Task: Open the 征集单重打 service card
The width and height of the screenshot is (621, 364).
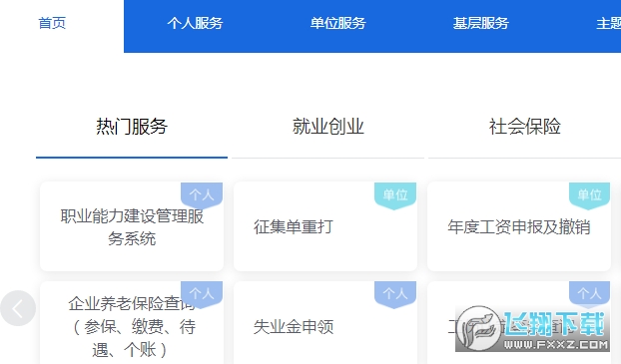Action: 325,226
